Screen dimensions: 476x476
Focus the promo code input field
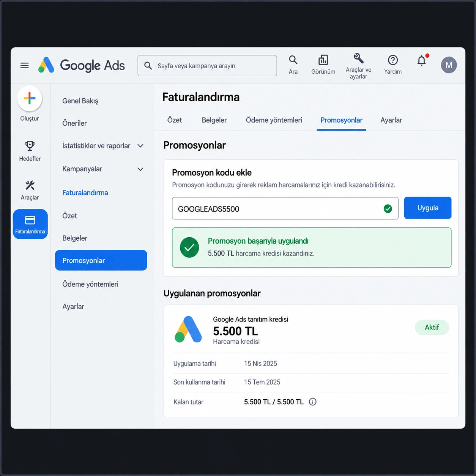(x=285, y=208)
